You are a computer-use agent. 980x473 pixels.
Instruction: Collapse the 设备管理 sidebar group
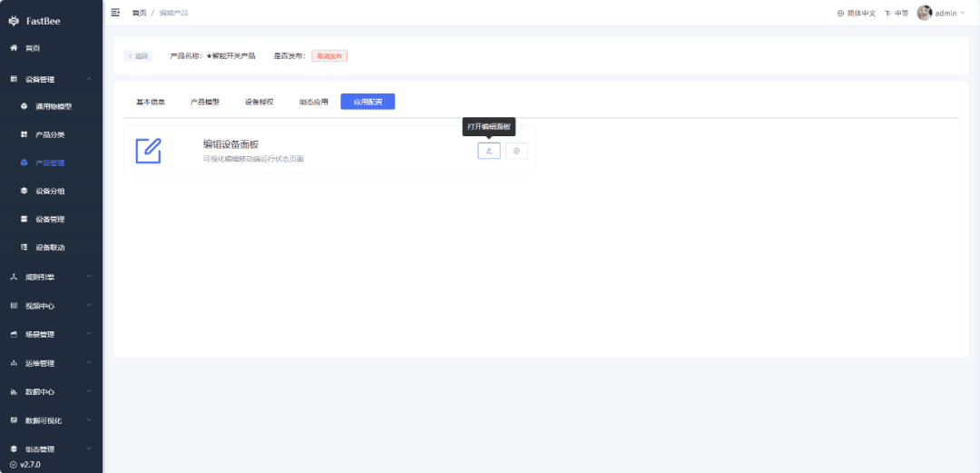click(51, 79)
